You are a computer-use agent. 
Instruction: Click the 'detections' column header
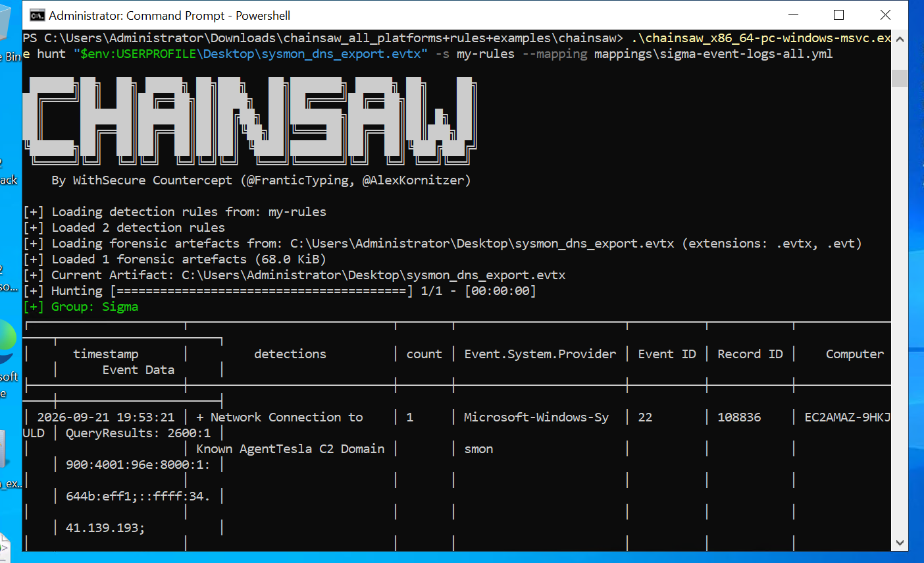[290, 354]
